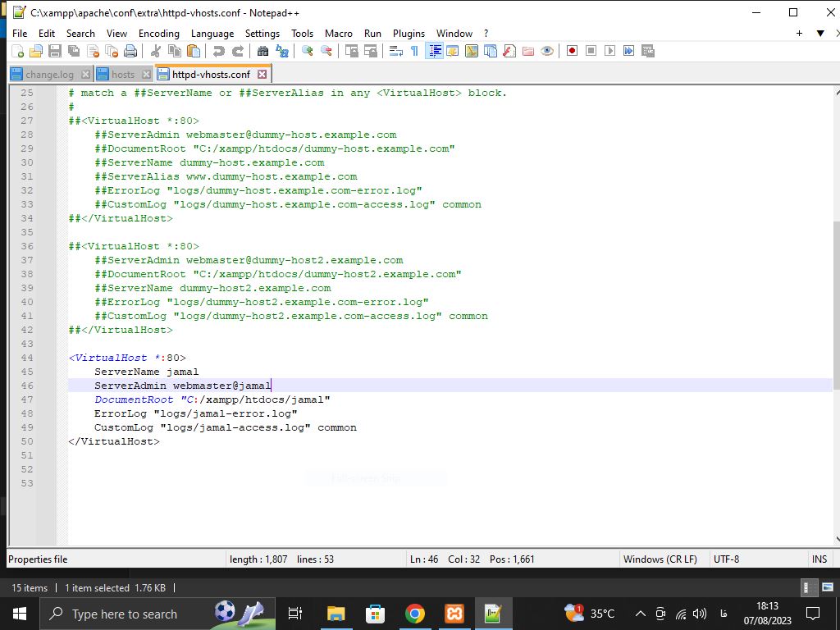This screenshot has height=630, width=840.
Task: Cut selection with the scissors icon
Action: pyautogui.click(x=156, y=51)
